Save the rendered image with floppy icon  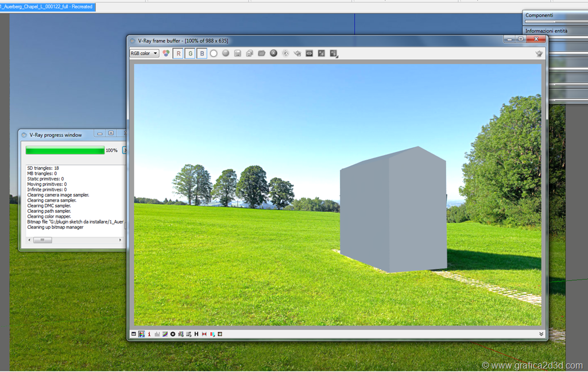238,53
